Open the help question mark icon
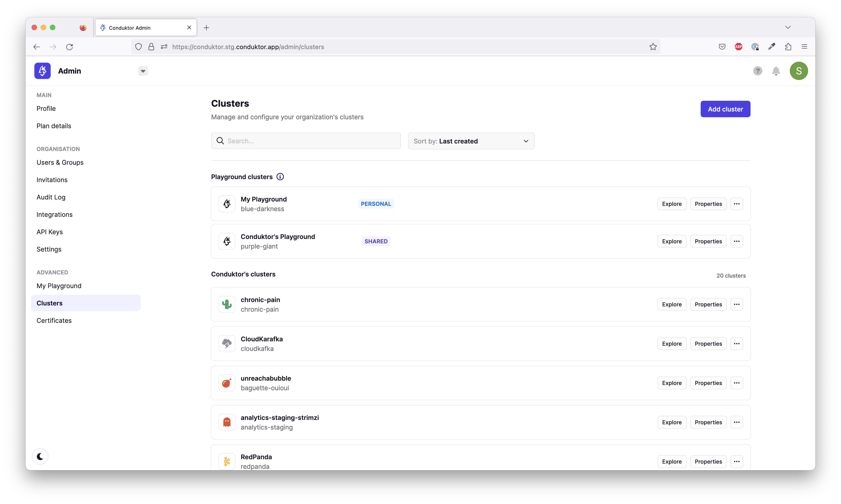Viewport: 841px width, 504px height. [757, 71]
